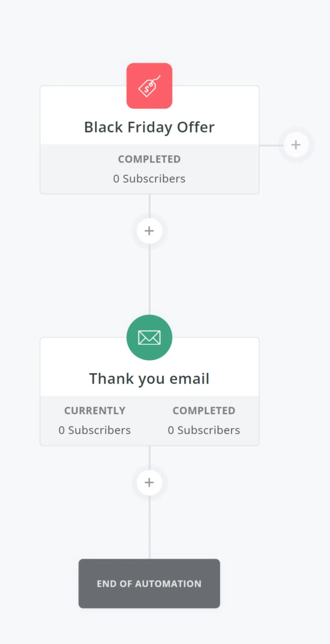Viewport: 330px width, 644px height.
Task: Show the 0 Subscribers completed in Thank you email
Action: point(204,430)
